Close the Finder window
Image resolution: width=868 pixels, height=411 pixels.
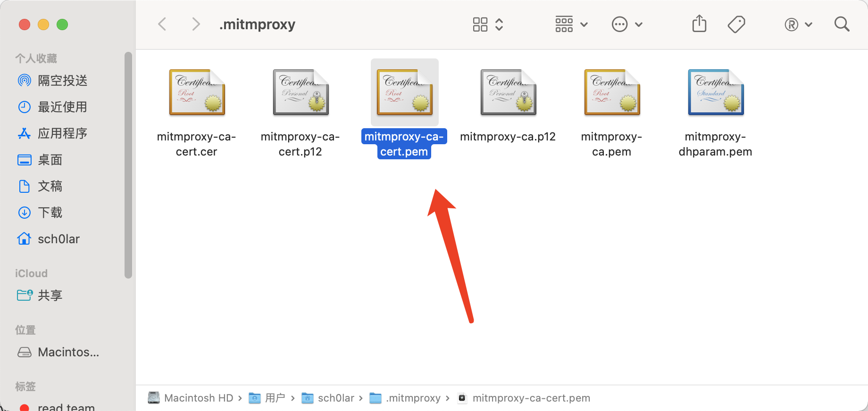coord(25,25)
